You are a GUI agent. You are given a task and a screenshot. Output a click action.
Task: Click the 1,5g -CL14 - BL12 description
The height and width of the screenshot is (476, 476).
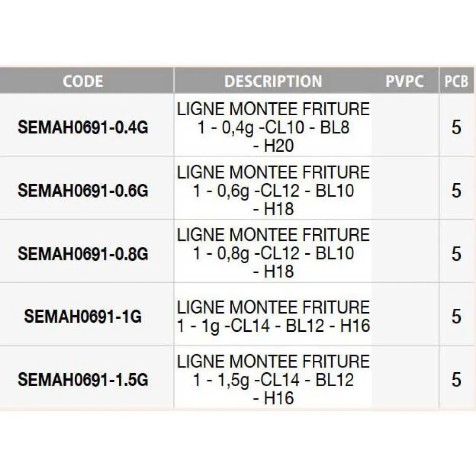[273, 379]
